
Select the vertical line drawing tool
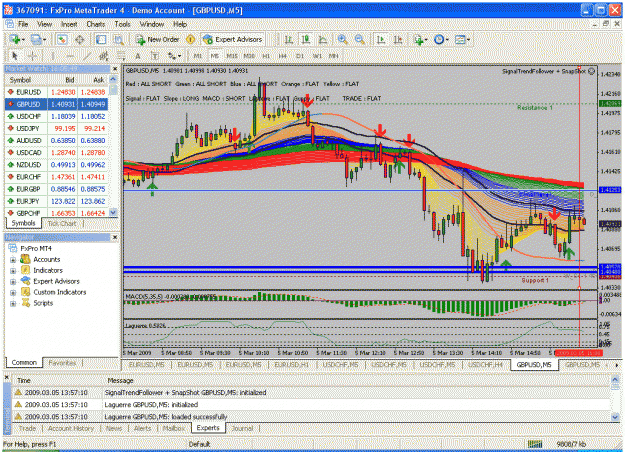52,56
